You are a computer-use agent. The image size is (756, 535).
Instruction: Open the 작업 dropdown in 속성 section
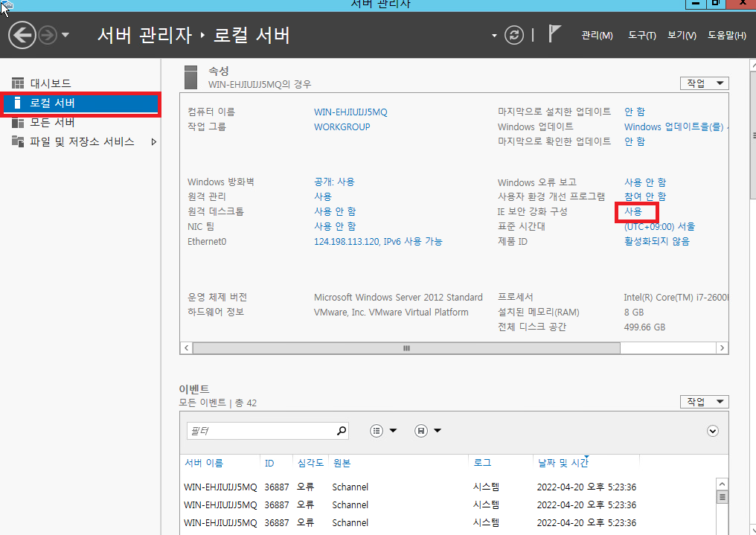[705, 83]
